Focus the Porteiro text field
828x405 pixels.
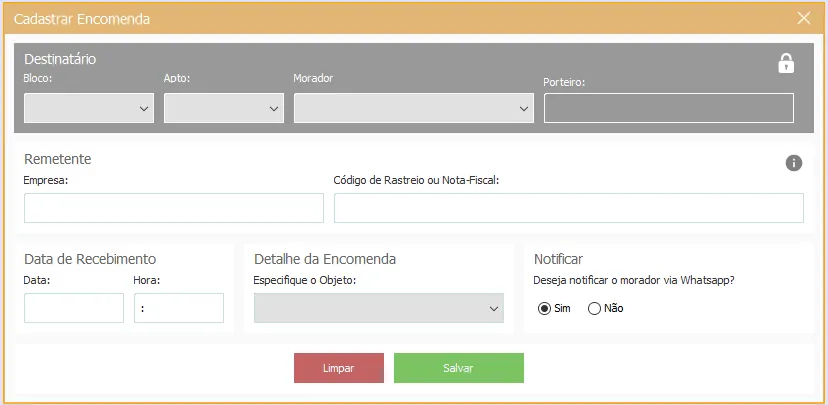[x=668, y=108]
